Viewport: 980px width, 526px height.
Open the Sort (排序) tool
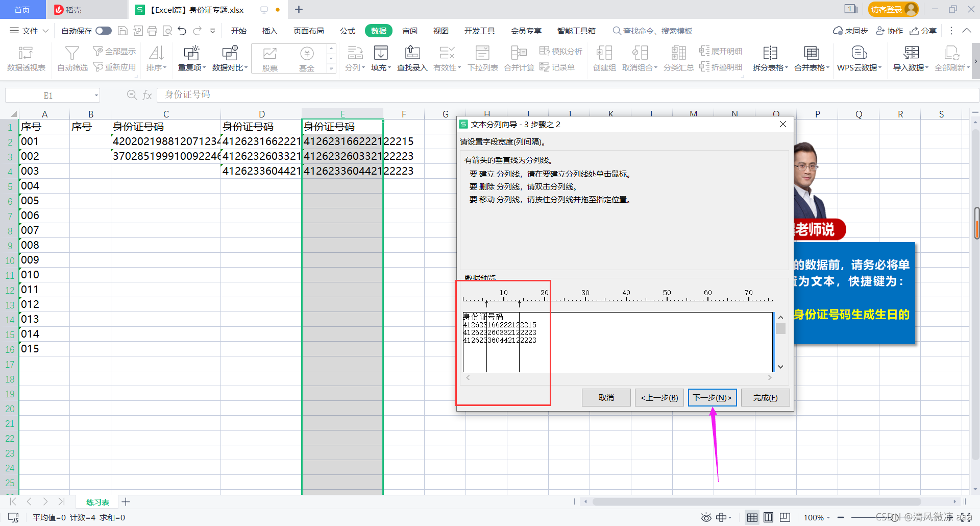click(156, 58)
